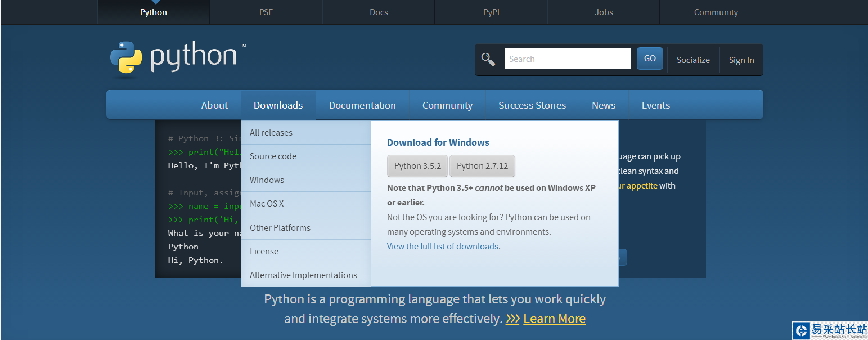This screenshot has height=340, width=868.
Task: Expand the Downloads navigation menu
Action: 278,105
